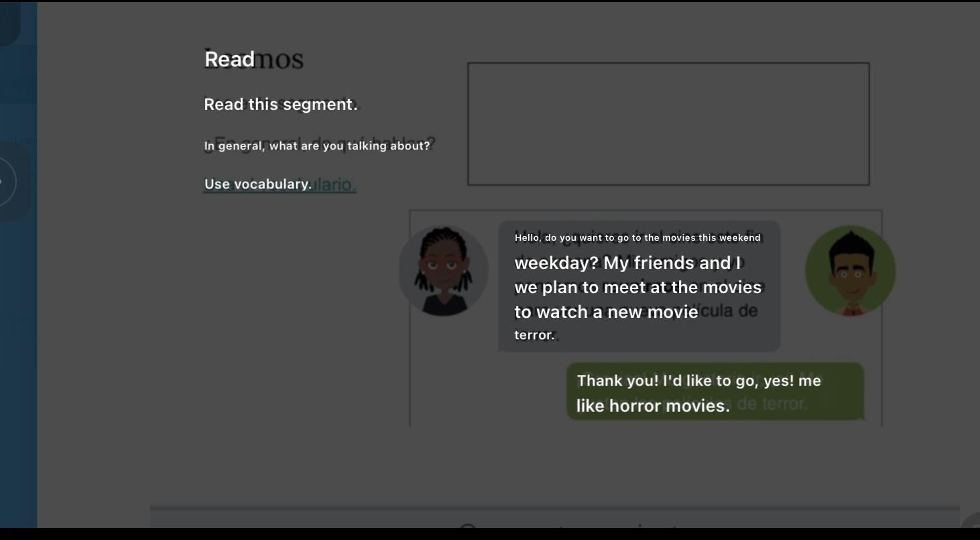Image resolution: width=980 pixels, height=540 pixels.
Task: Click 'we plan to meet at the movies' line
Action: [x=637, y=288]
